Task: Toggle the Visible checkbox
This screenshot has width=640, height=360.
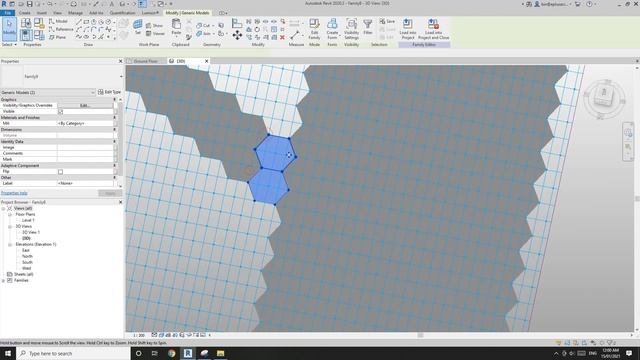Action: [x=60, y=111]
